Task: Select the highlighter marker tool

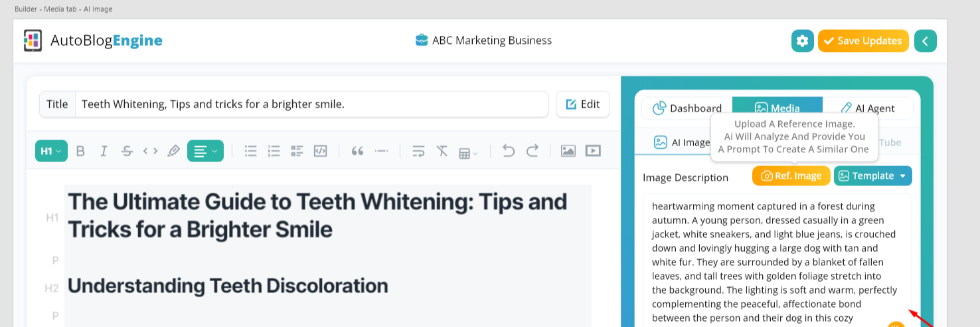Action: [173, 151]
